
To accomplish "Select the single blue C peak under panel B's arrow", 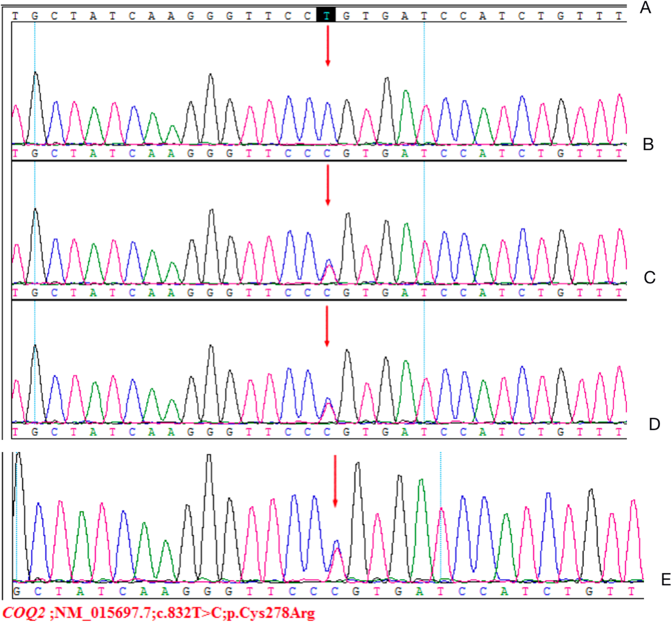I will [x=327, y=122].
